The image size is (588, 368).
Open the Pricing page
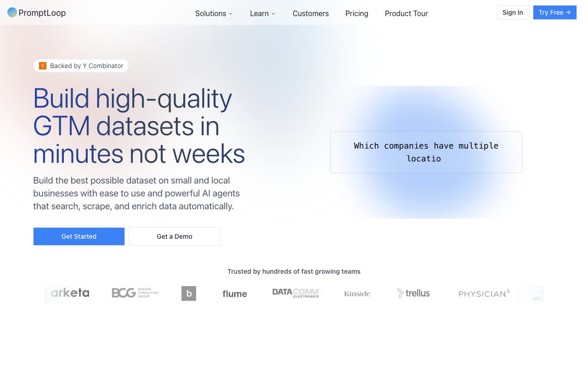pos(357,13)
